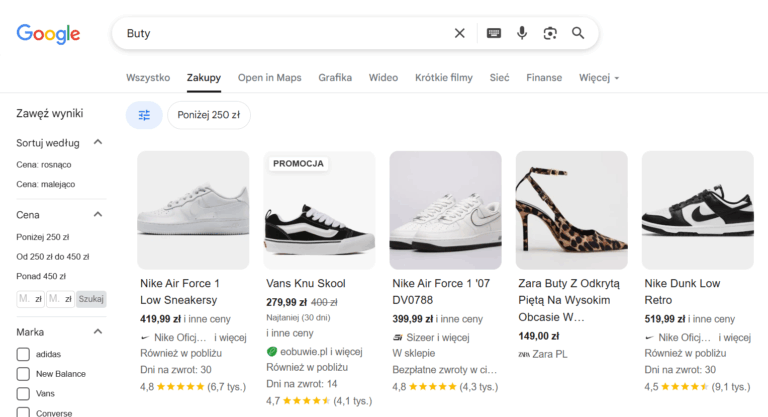Click the Google logo
Viewport: 768px width, 417px height.
48,33
